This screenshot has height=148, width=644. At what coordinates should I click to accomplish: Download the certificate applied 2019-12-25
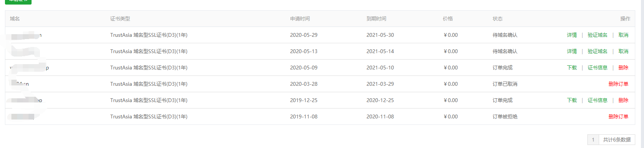click(572, 100)
